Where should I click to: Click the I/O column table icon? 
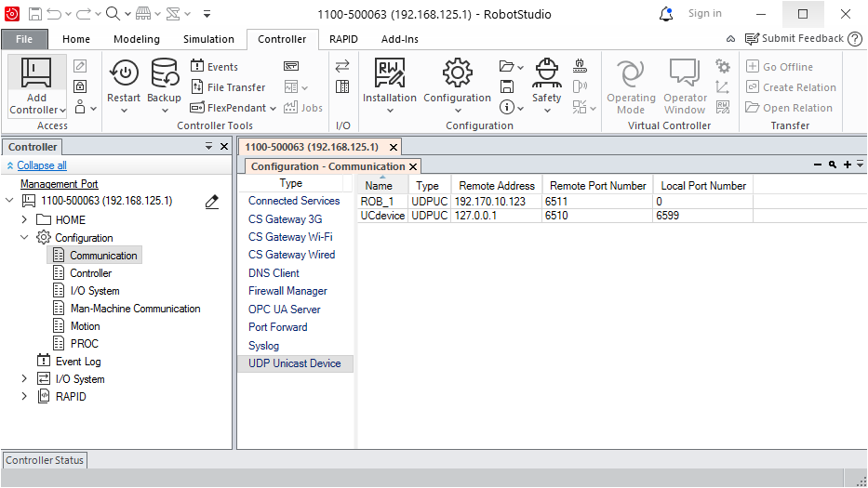[342, 86]
